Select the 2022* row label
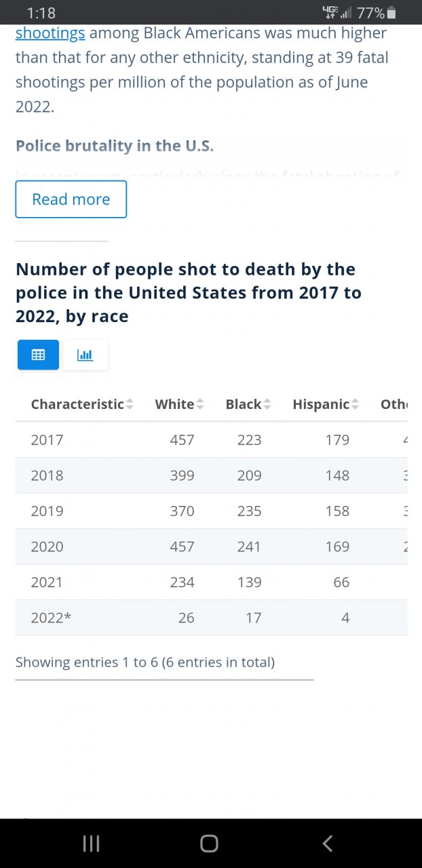Image resolution: width=422 pixels, height=868 pixels. (51, 618)
